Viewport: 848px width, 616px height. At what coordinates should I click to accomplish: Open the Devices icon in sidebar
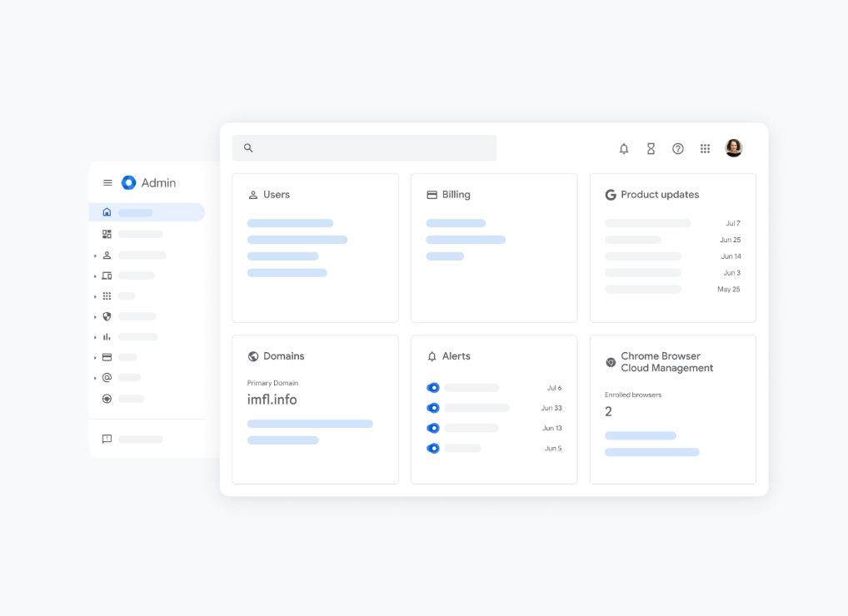(107, 276)
